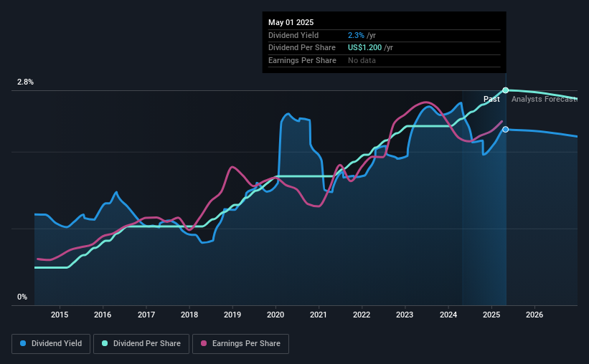Click the 0% y-axis label

[22, 297]
